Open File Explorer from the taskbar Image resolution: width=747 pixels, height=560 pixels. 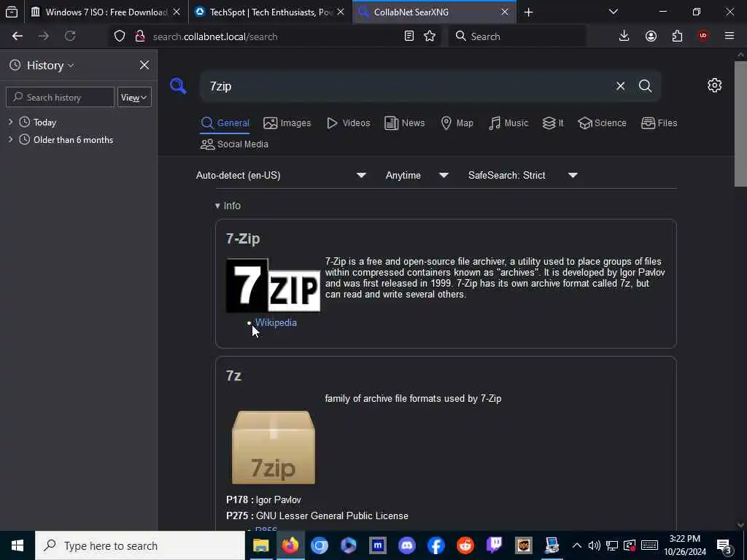(x=260, y=545)
